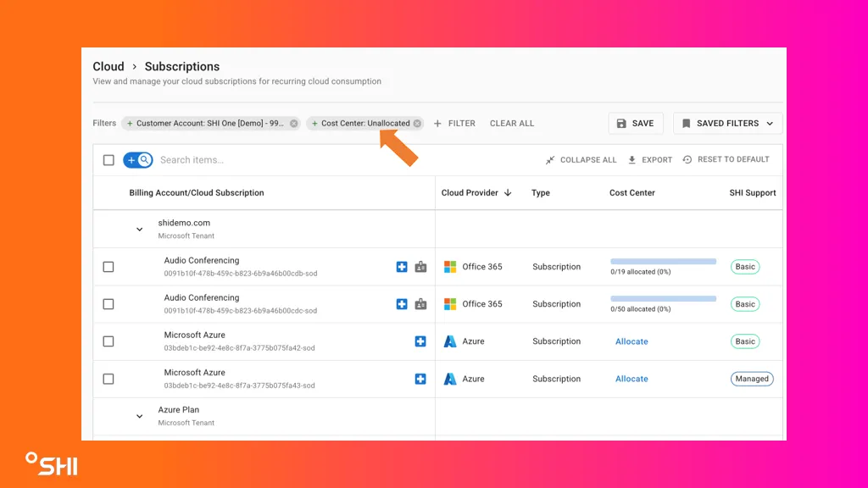Click the Cost Center column header
868x488 pixels.
click(632, 192)
